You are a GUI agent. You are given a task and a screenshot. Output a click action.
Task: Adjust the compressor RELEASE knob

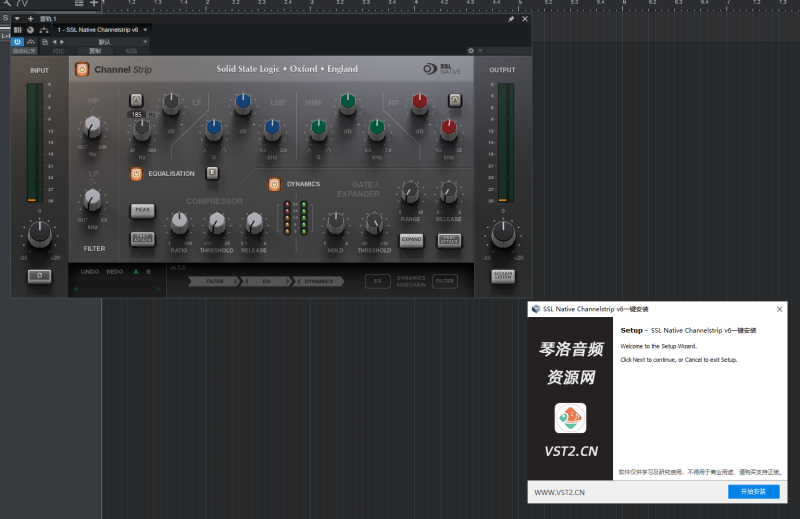[254, 223]
